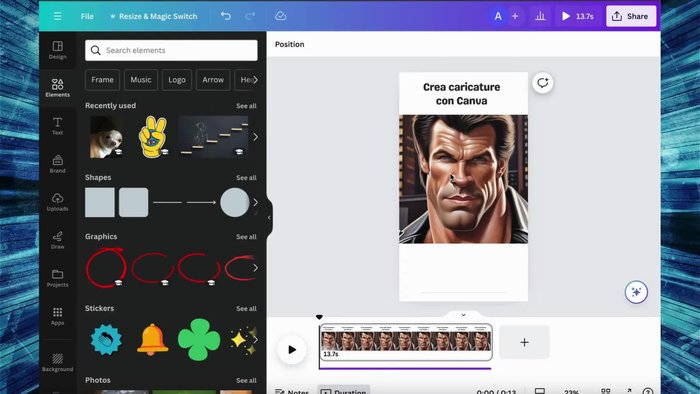
Task: Expand Shapes row with chevron
Action: (x=255, y=203)
